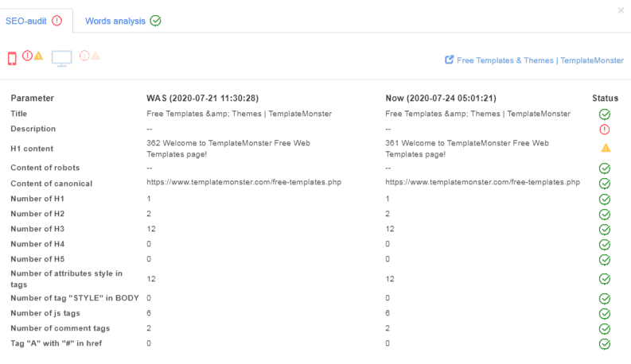Click the Now (2020-07-24 05:01:21) column header
Image resolution: width=631 pixels, height=364 pixels.
(x=441, y=98)
